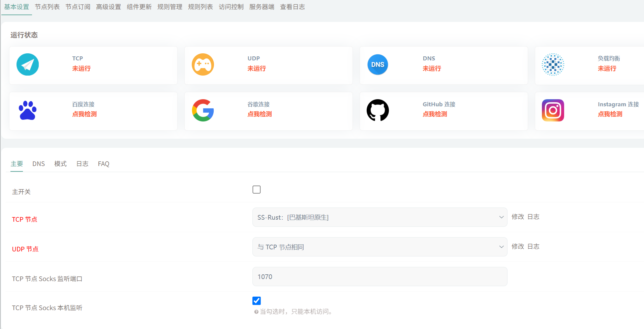Click the UDP game controller icon
The height and width of the screenshot is (329, 644).
203,64
